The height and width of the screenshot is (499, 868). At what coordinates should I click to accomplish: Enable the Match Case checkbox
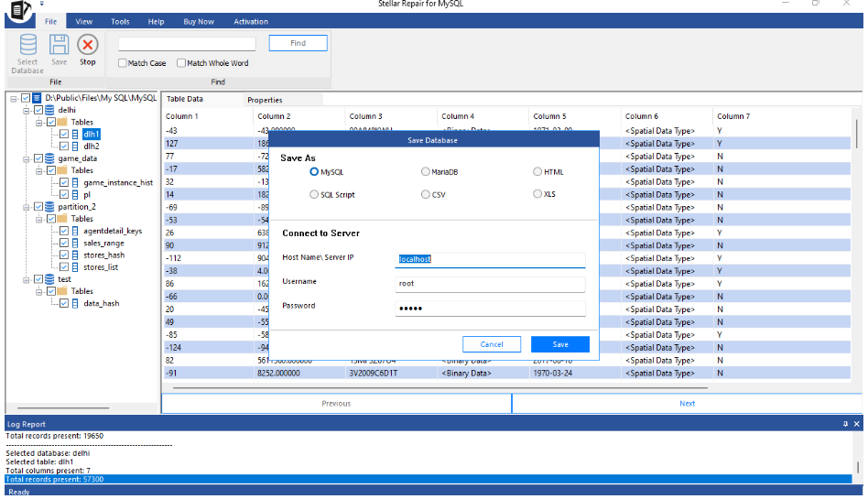point(123,63)
